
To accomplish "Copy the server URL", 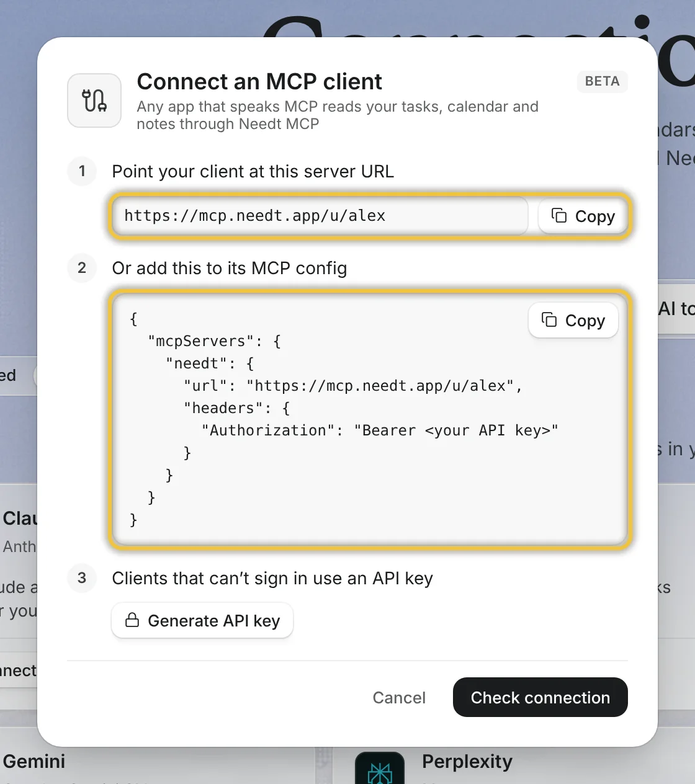I will 583,216.
